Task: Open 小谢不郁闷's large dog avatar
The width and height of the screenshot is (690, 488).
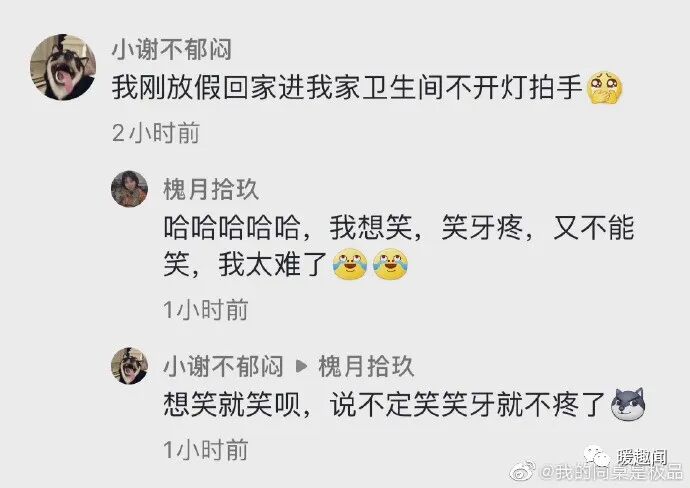Action: click(63, 67)
